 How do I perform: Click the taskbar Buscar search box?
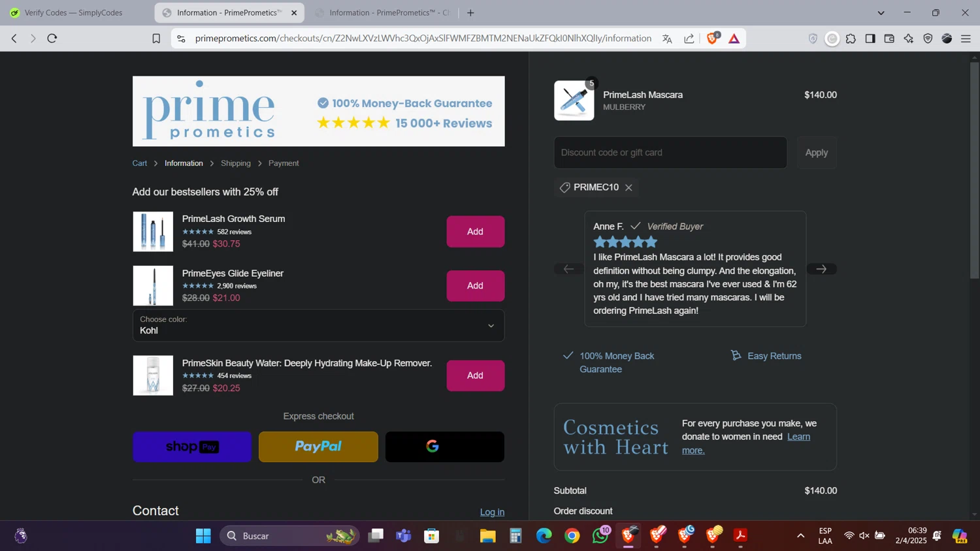289,536
